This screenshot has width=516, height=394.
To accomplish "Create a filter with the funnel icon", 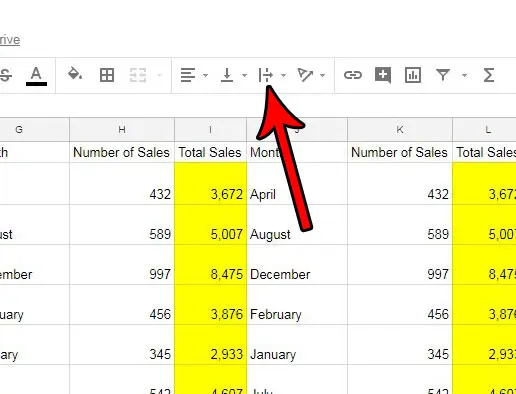I will point(443,75).
